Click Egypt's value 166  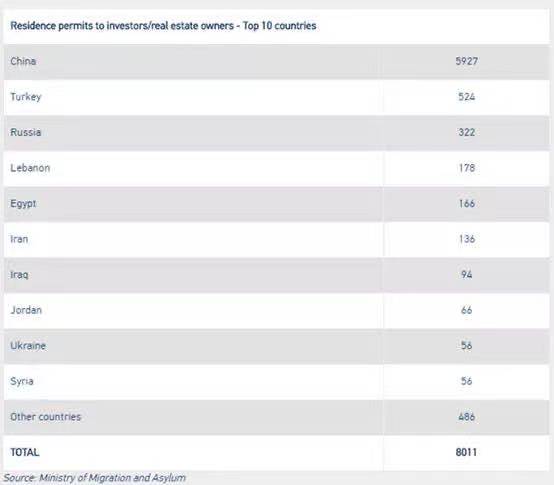tap(466, 203)
